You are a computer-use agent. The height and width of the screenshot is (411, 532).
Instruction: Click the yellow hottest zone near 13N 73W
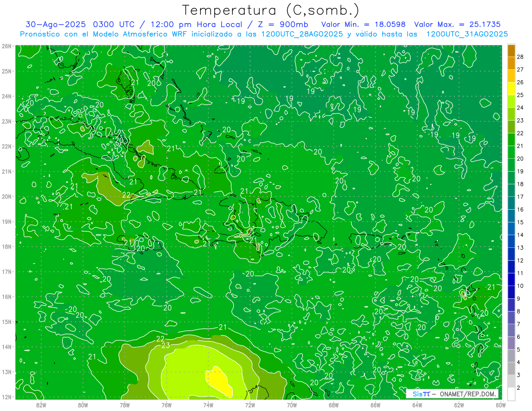(219, 381)
